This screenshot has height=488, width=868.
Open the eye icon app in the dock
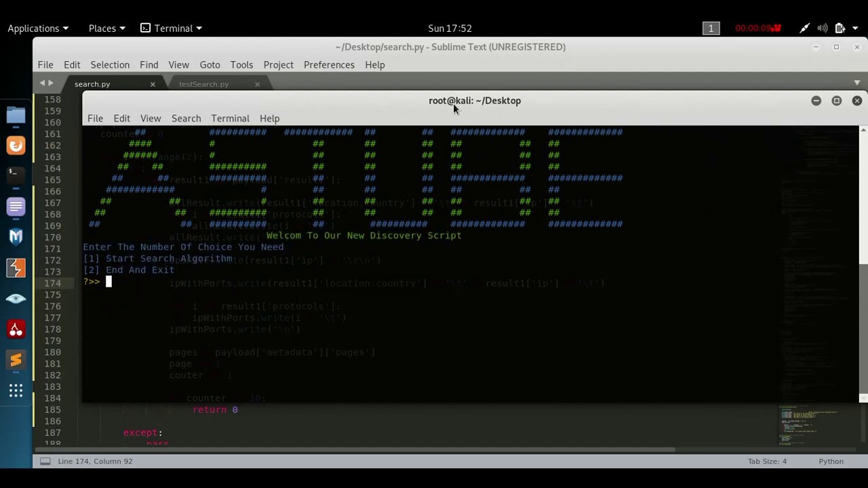point(16,298)
